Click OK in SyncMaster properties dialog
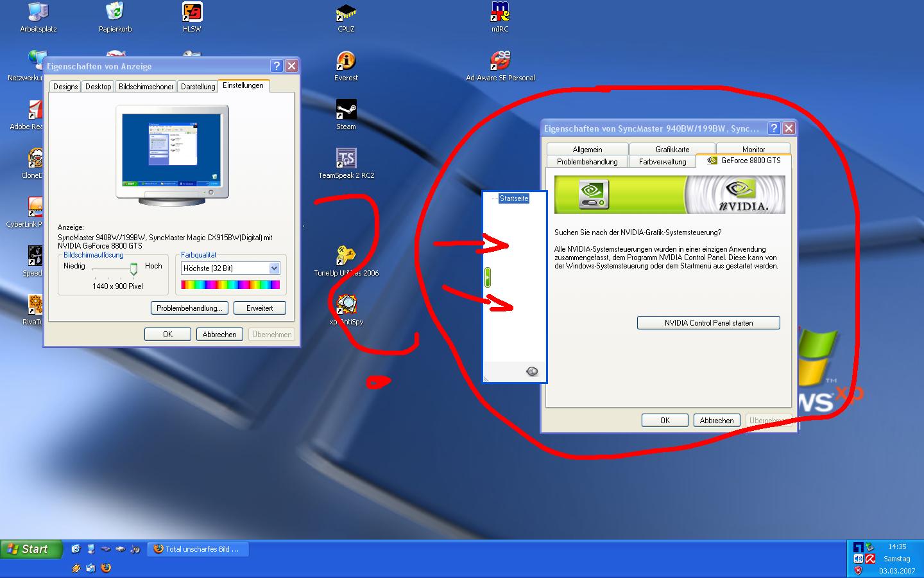 tap(665, 421)
